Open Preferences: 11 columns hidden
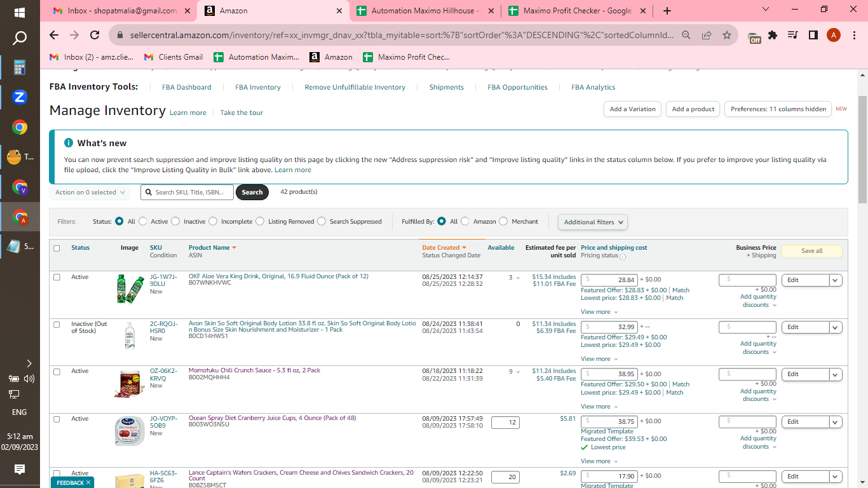Image resolution: width=868 pixels, height=488 pixels. coord(778,109)
